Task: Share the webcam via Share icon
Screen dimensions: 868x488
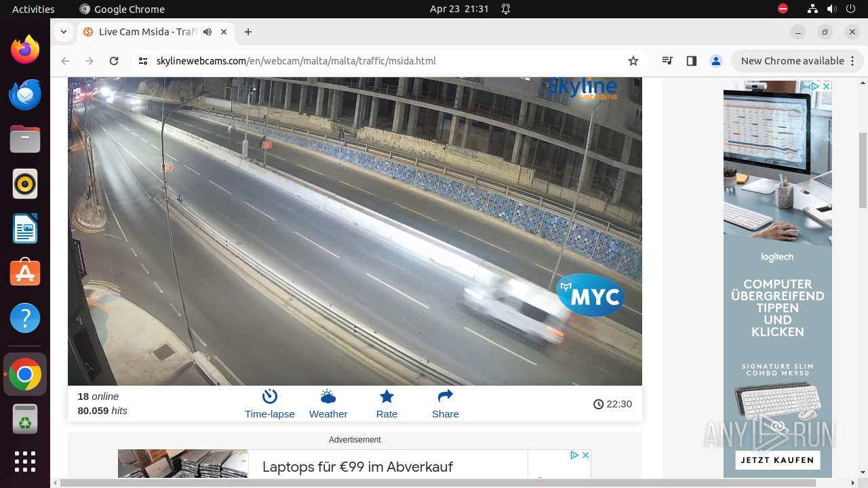Action: coord(445,404)
